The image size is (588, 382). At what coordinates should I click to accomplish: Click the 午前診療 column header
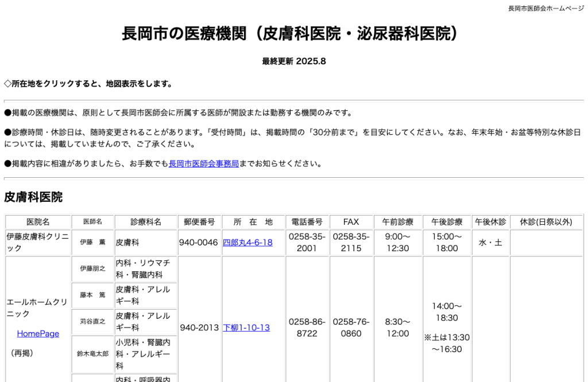[x=398, y=222]
